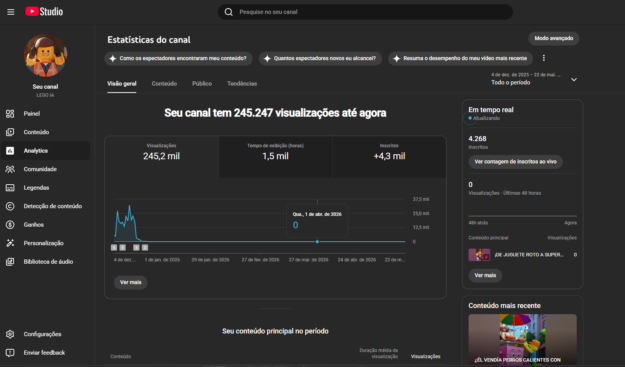Image resolution: width=625 pixels, height=367 pixels.
Task: Click the first video marker under the chart
Action: point(114,247)
